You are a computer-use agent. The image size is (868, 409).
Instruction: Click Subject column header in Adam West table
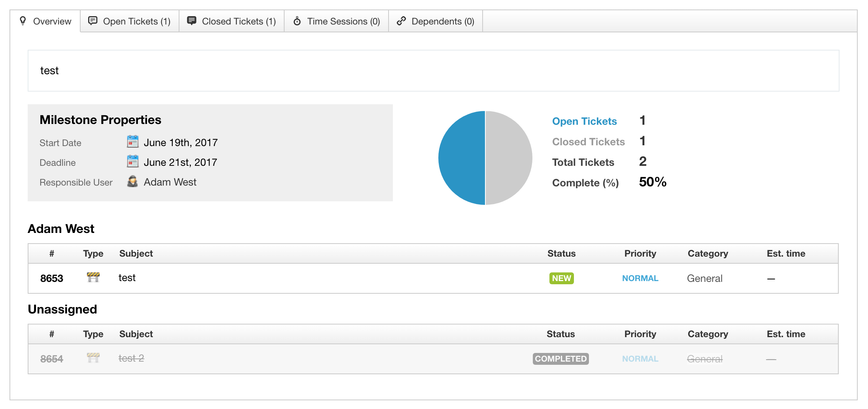(136, 253)
